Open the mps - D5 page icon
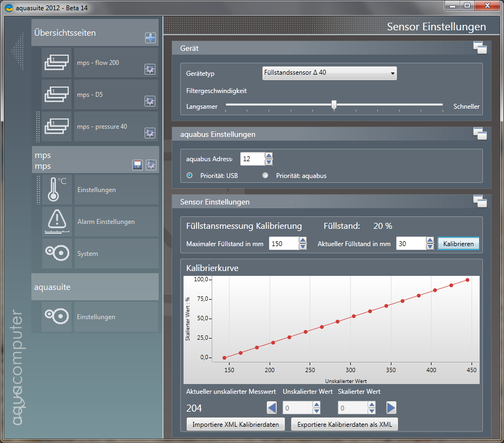Screen dimensions: 504x443 [x=56, y=95]
